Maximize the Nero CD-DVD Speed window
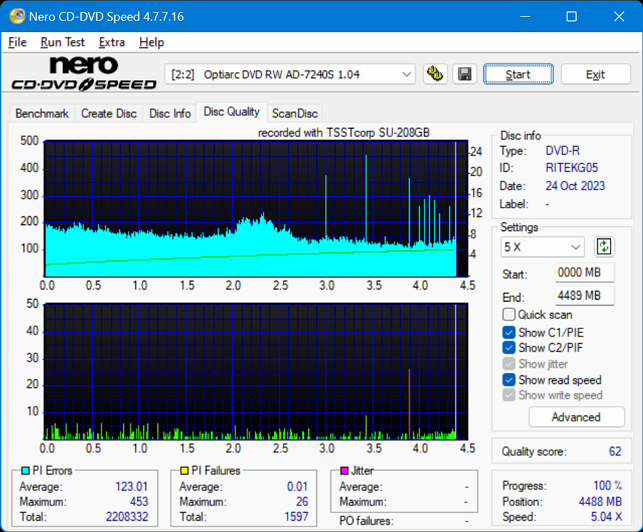This screenshot has width=643, height=532. coord(572,16)
